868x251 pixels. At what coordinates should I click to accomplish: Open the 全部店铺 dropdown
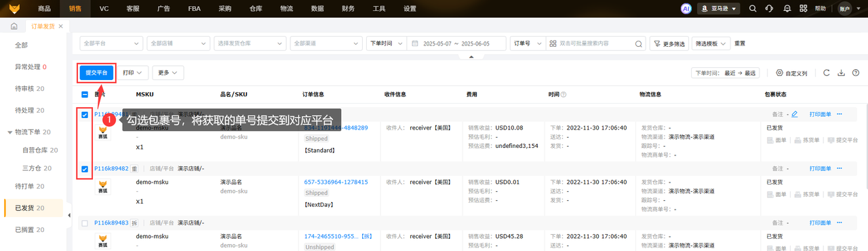178,43
